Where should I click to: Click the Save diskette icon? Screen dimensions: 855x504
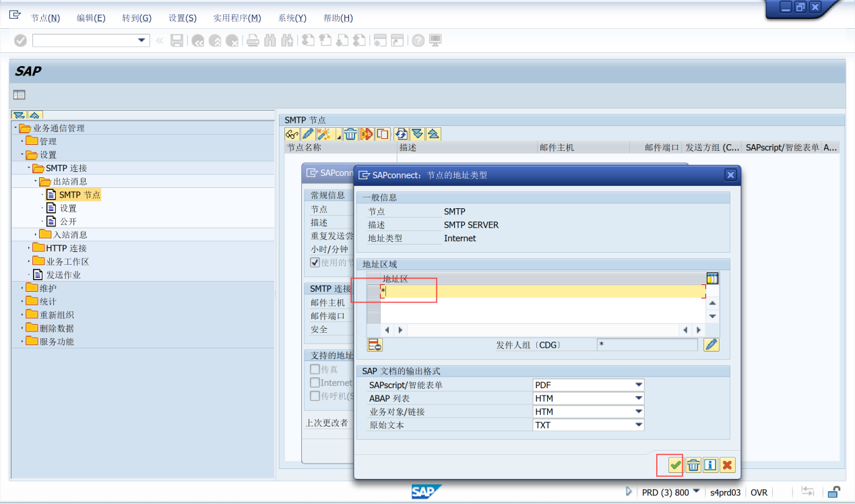177,40
